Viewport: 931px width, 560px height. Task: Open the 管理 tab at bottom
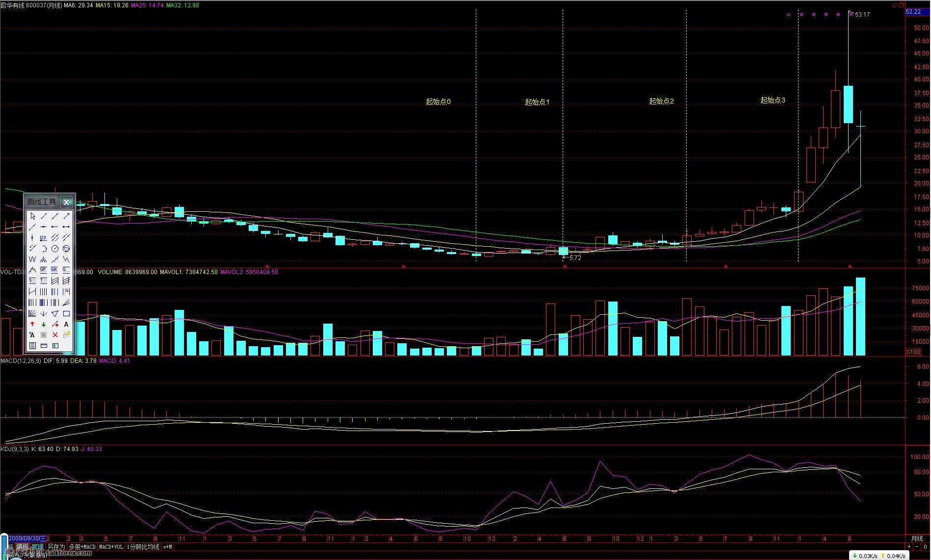tap(37, 547)
